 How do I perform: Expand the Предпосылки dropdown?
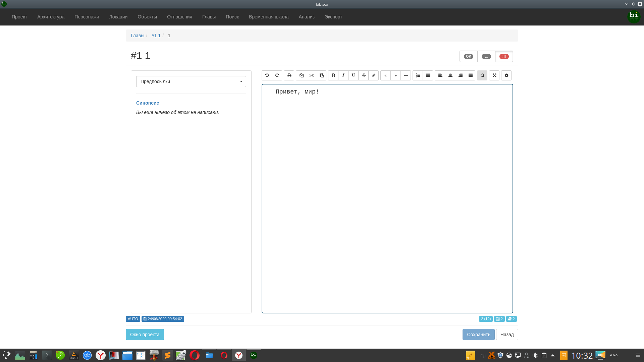coord(191,81)
